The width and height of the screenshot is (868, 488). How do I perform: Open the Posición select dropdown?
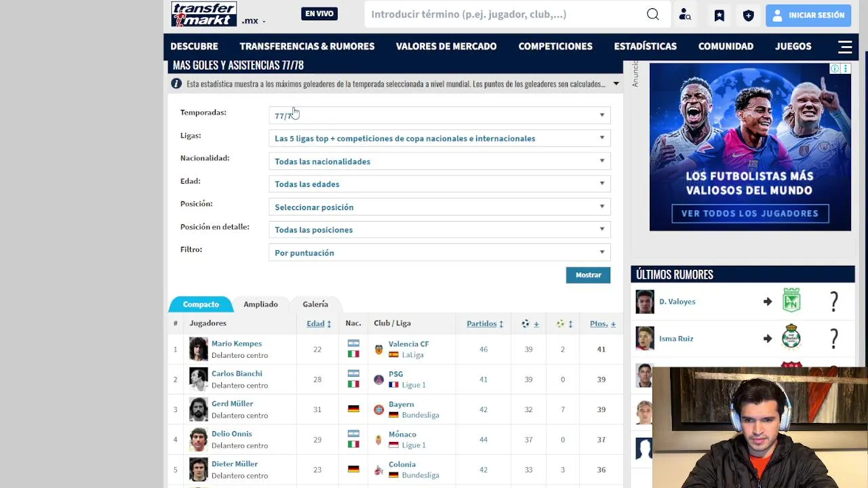pos(439,207)
